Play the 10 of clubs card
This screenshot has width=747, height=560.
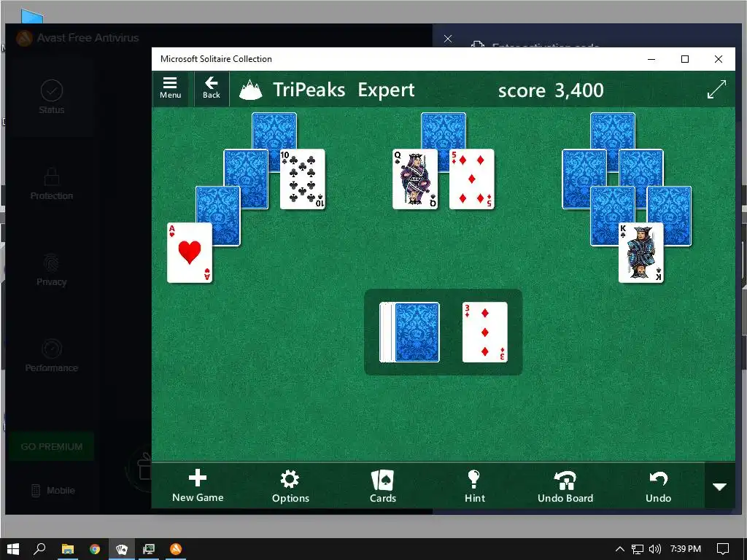(303, 179)
